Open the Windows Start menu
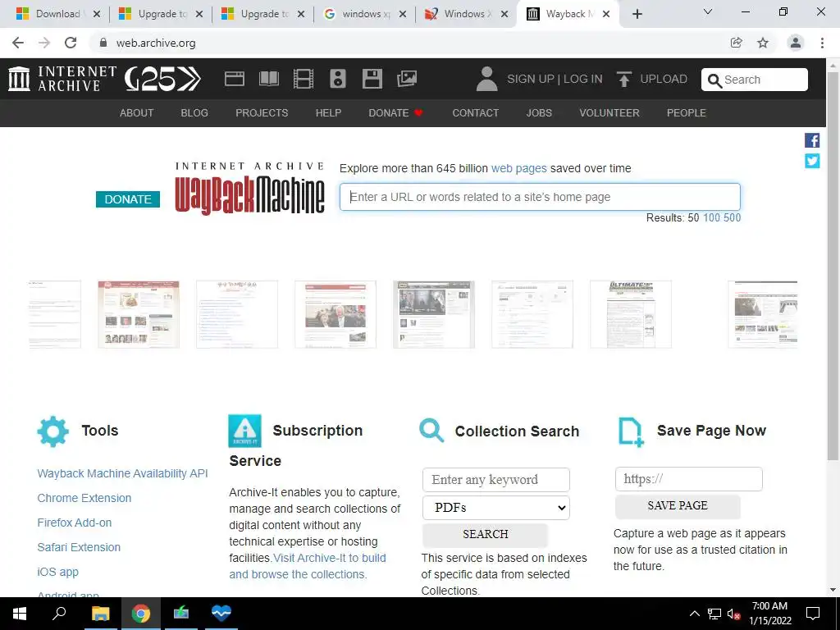The width and height of the screenshot is (840, 630). click(20, 614)
